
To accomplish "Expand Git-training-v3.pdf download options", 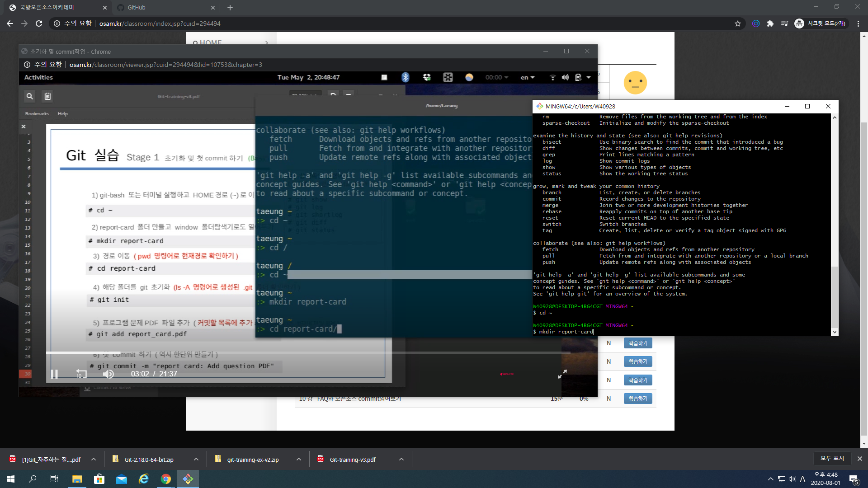I will (x=401, y=460).
